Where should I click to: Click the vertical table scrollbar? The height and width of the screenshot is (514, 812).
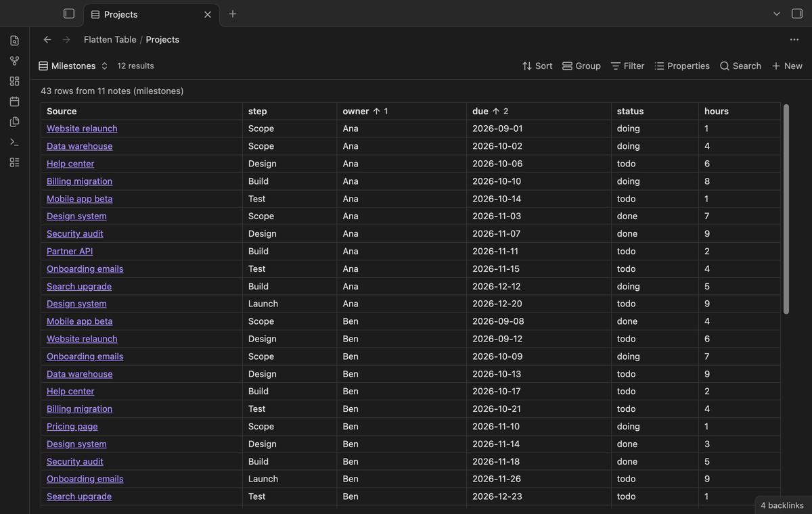786,209
